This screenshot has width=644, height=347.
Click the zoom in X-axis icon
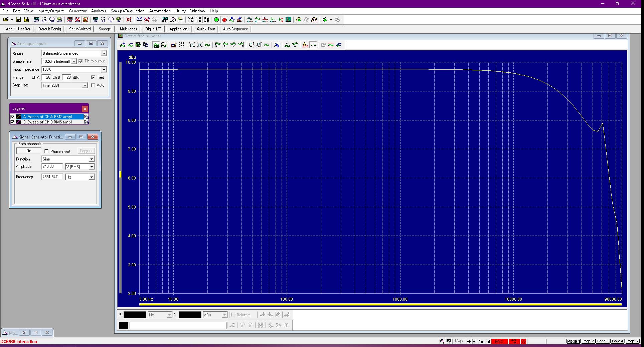pyautogui.click(x=192, y=45)
